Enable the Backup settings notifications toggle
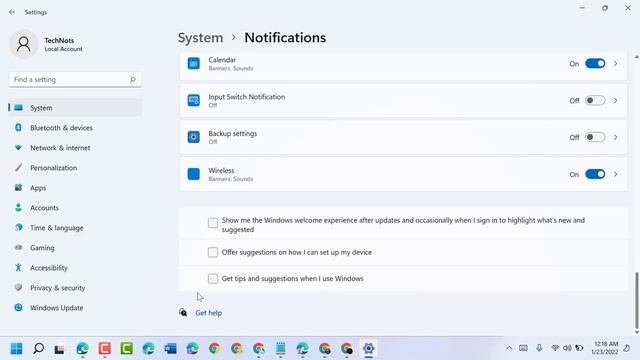This screenshot has height=360, width=640. [595, 137]
